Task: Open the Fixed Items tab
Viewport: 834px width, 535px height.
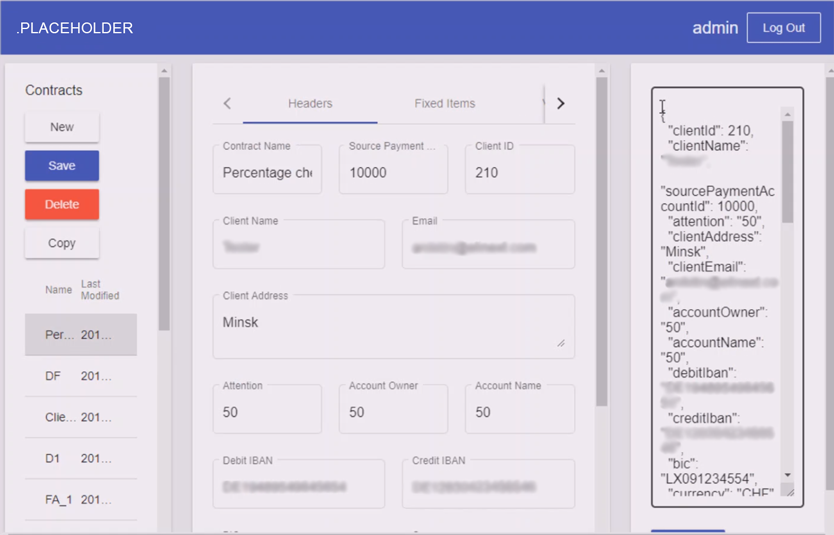Action: click(x=444, y=103)
